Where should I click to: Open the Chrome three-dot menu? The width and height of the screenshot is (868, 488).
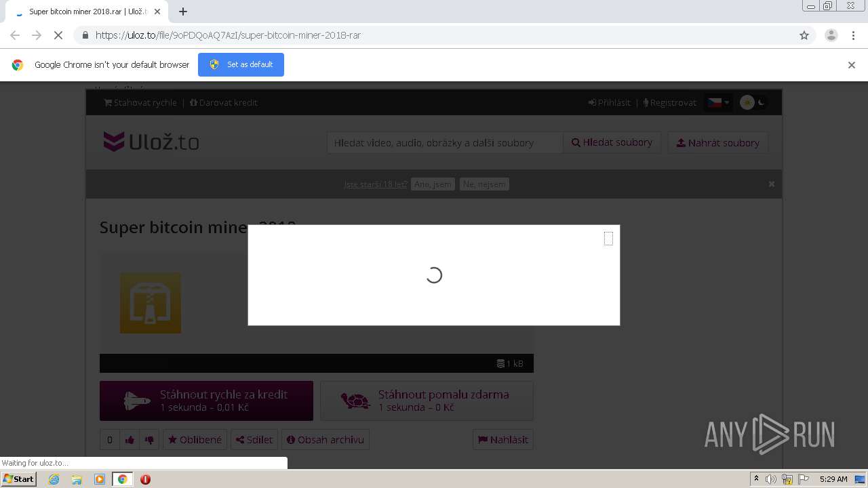pos(853,35)
